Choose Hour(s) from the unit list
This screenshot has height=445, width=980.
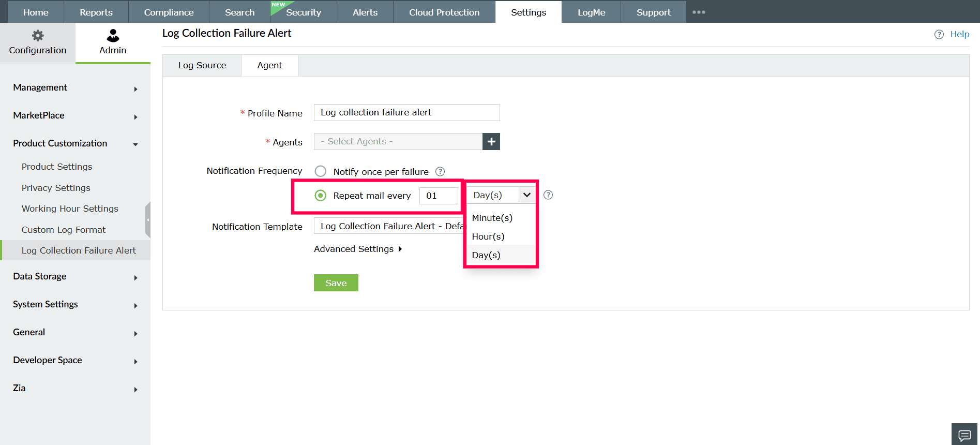point(501,236)
